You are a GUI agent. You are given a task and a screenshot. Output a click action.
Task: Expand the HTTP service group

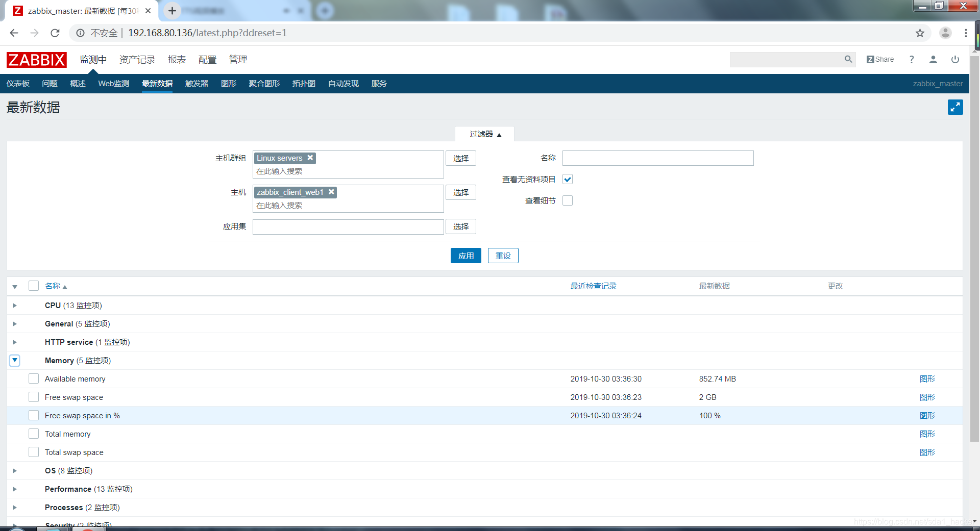coord(15,342)
